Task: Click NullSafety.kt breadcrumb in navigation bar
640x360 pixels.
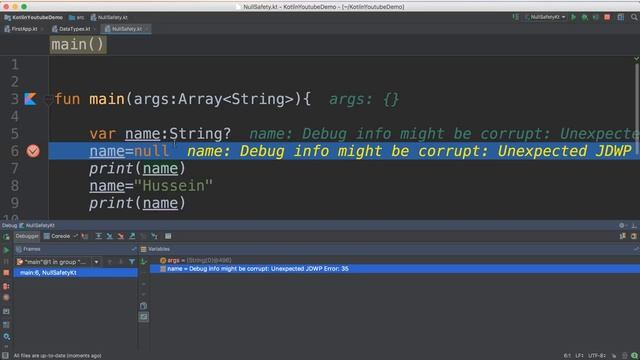Action: click(109, 18)
